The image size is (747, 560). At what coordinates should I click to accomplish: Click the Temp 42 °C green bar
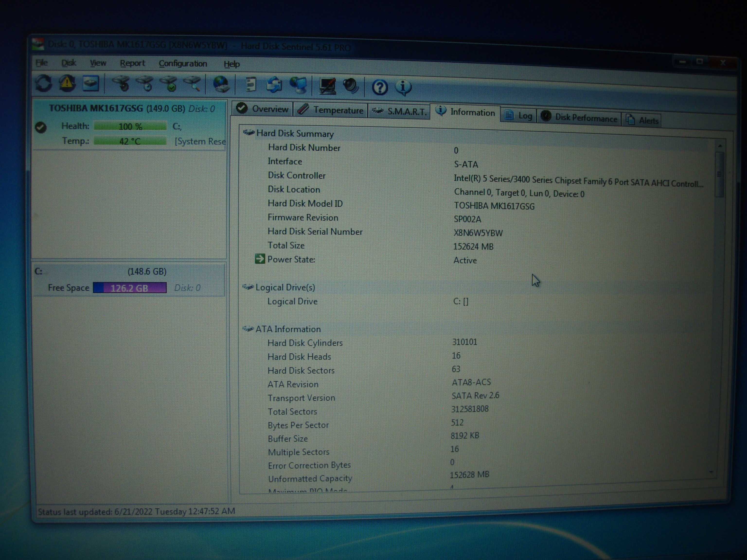[130, 141]
